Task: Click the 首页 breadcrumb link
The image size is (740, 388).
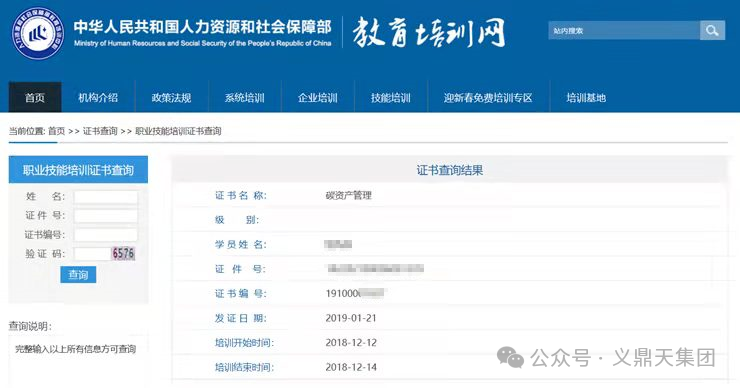Action: (x=57, y=131)
